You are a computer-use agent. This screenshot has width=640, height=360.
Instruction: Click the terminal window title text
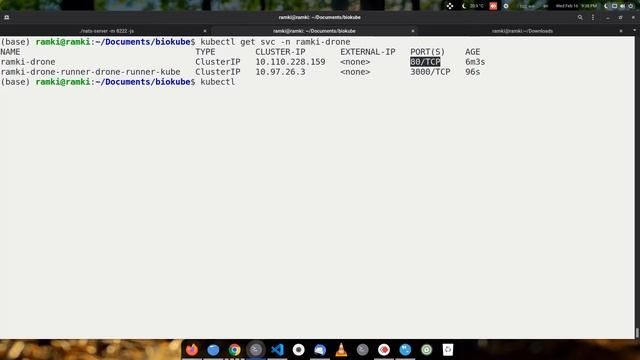coord(319,18)
